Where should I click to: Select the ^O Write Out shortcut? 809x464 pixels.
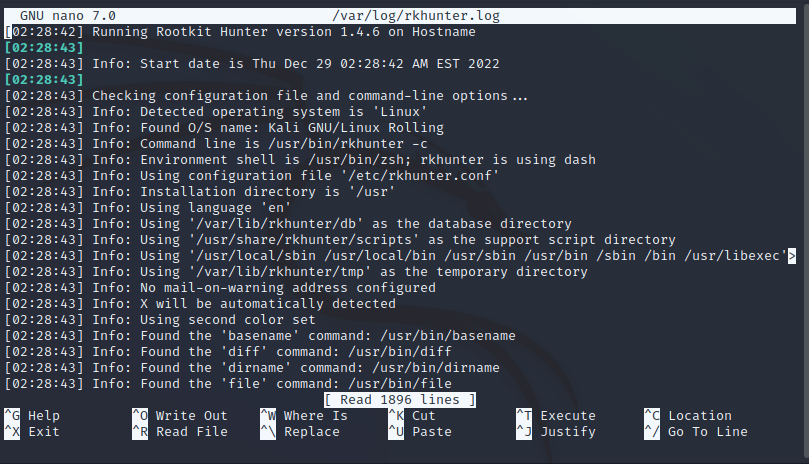(179, 416)
